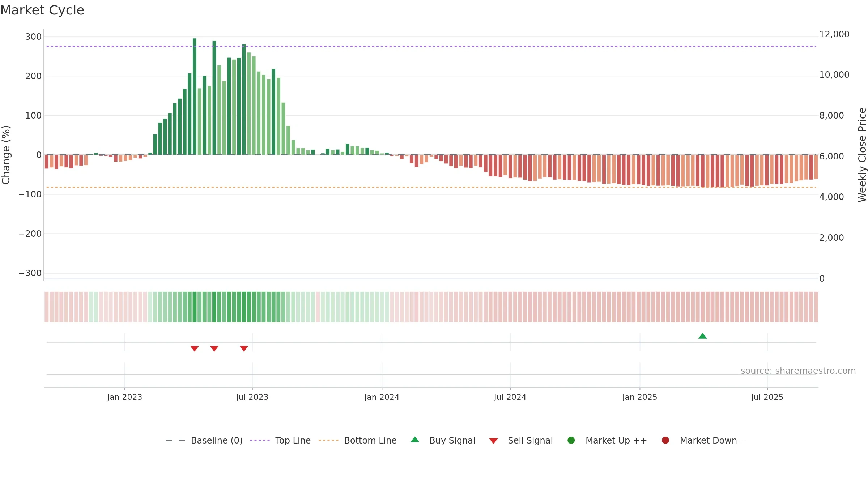The width and height of the screenshot is (868, 488).
Task: Click the second red sell signal marker
Action: pyautogui.click(x=214, y=348)
